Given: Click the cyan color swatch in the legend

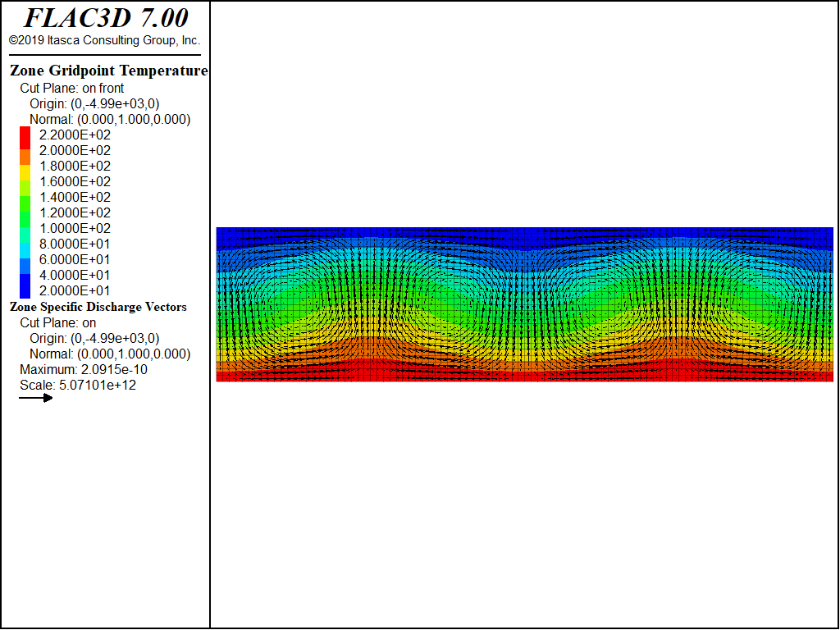Looking at the screenshot, I should [25, 251].
